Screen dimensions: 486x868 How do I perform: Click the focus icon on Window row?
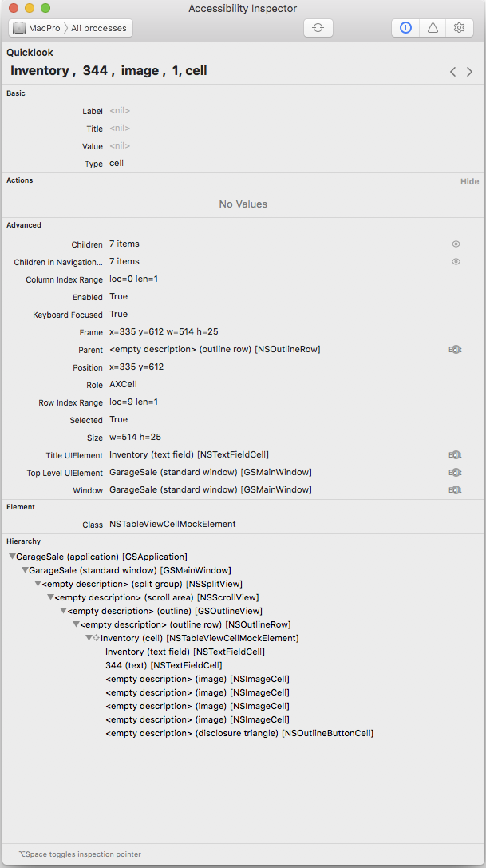pyautogui.click(x=455, y=490)
